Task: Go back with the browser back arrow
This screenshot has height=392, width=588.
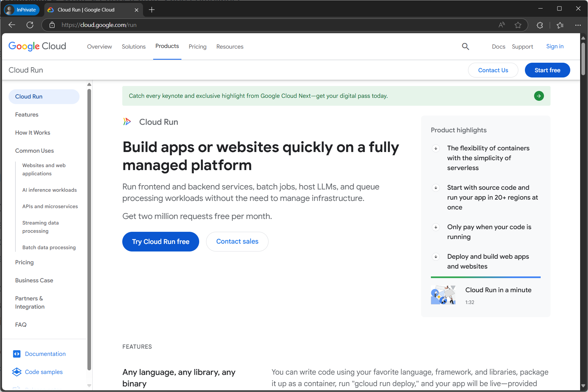Action: pyautogui.click(x=12, y=25)
